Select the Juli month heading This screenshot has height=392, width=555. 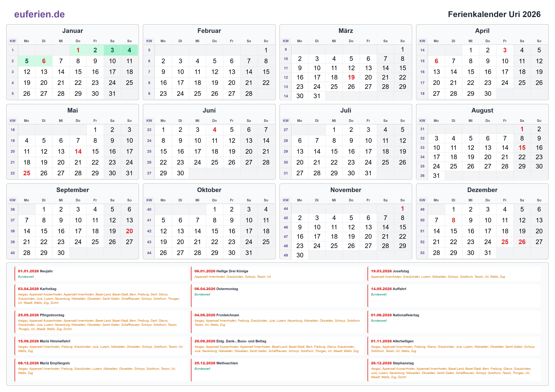346,110
